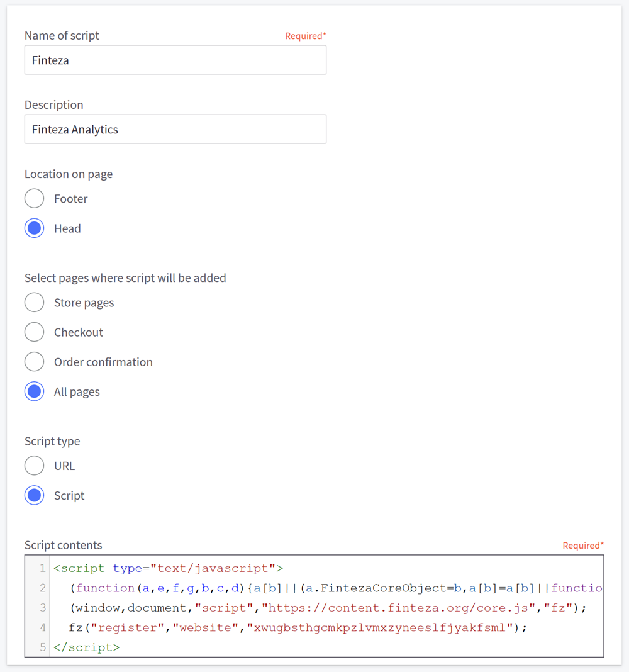Viewport: 629px width, 672px height.
Task: Click the Script type heading
Action: click(52, 442)
